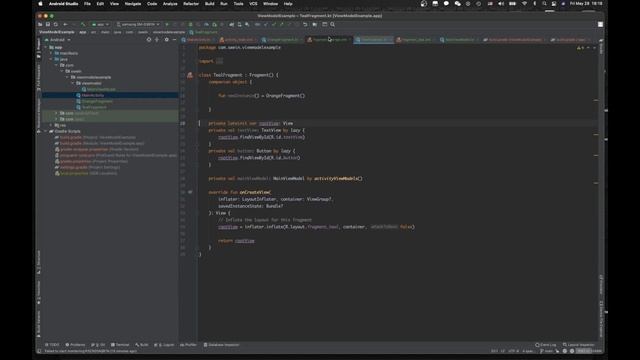Image resolution: width=640 pixels, height=360 pixels.
Task: Expand the manifests folder
Action: click(x=51, y=53)
